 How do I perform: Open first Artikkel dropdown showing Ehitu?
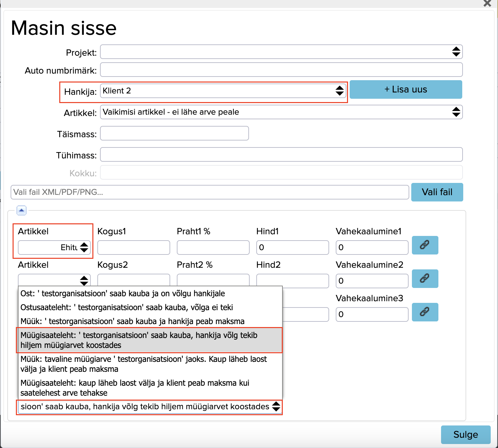tap(54, 248)
